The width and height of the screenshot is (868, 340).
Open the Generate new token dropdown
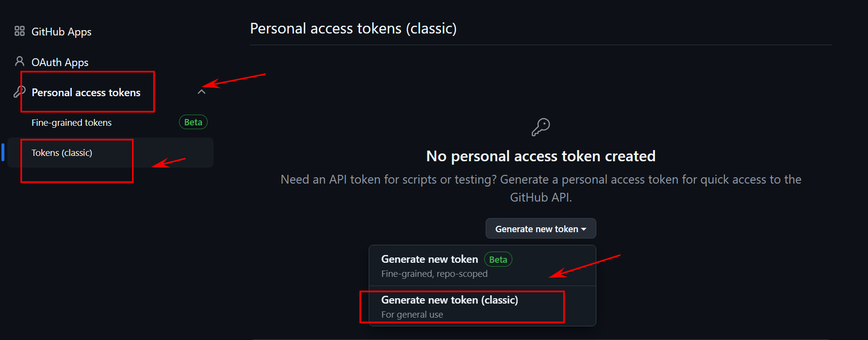coord(540,228)
